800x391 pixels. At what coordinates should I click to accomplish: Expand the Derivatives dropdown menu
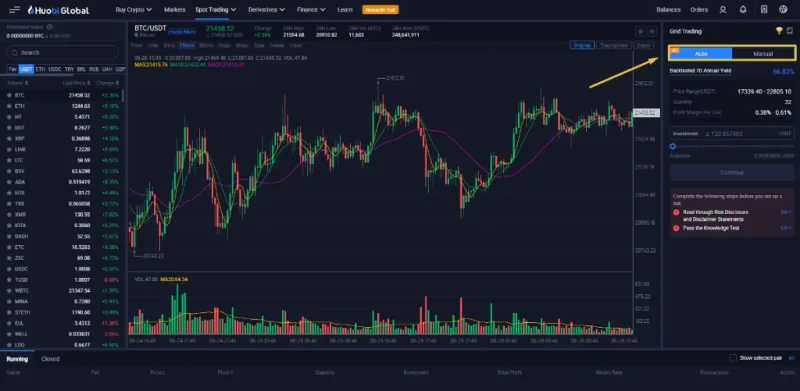266,10
